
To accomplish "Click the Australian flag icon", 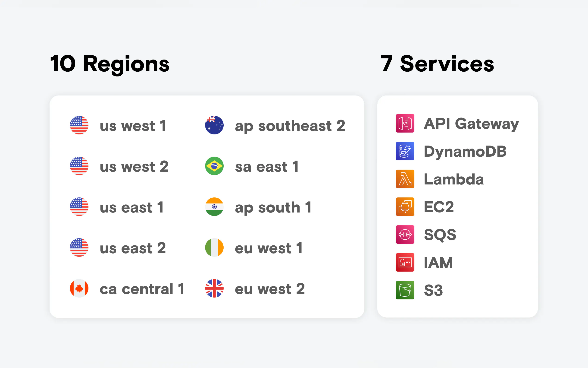I will (x=214, y=125).
